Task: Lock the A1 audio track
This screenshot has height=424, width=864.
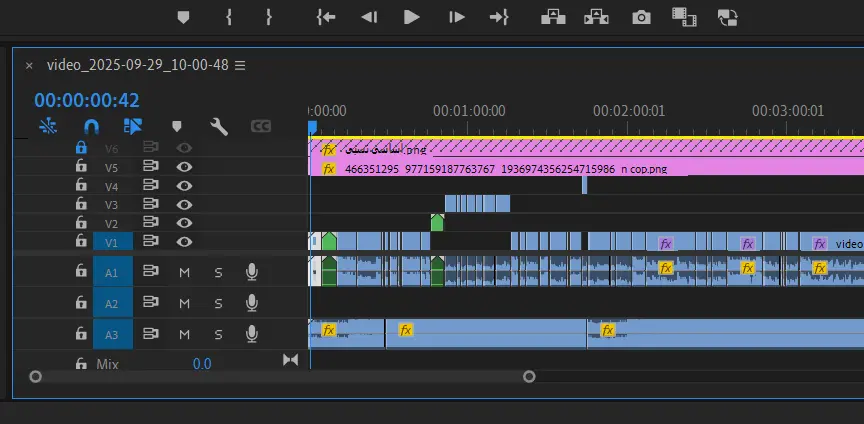Action: coord(81,271)
